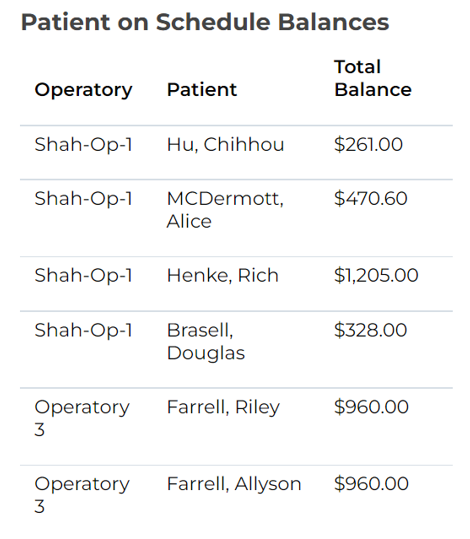This screenshot has width=470, height=539.
Task: Click Operatory 3 in Farrell, Riley's row
Action: [x=82, y=418]
